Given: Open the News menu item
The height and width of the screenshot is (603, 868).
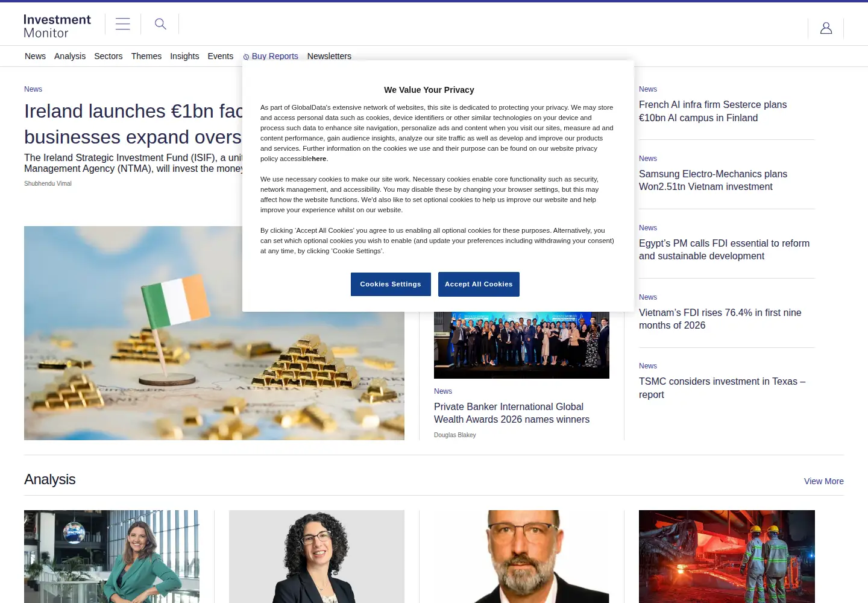Looking at the screenshot, I should tap(35, 56).
